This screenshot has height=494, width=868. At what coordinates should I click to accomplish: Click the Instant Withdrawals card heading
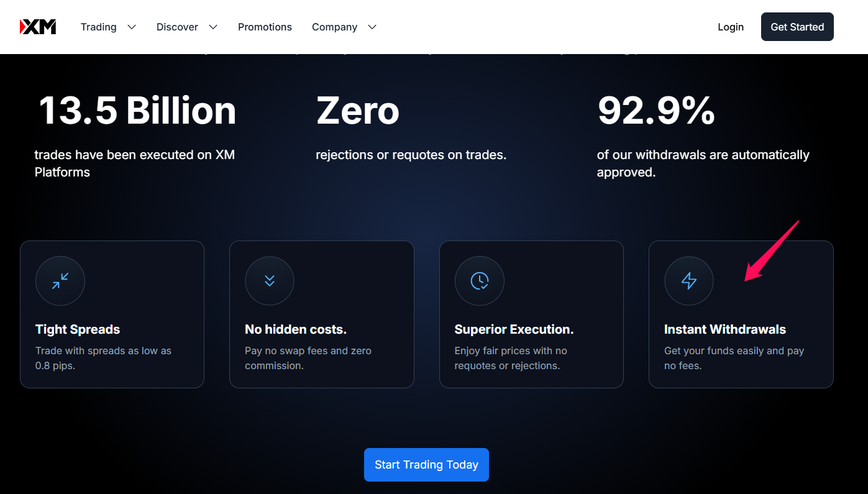point(725,329)
